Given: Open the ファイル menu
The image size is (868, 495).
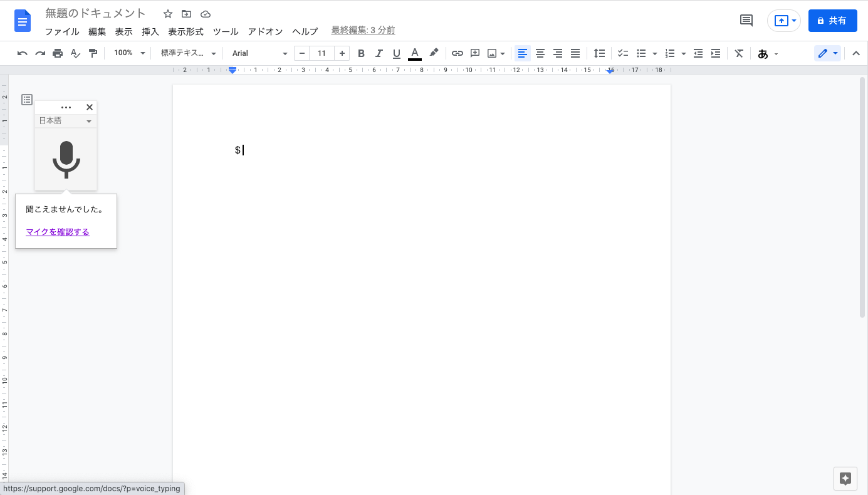Looking at the screenshot, I should point(62,31).
